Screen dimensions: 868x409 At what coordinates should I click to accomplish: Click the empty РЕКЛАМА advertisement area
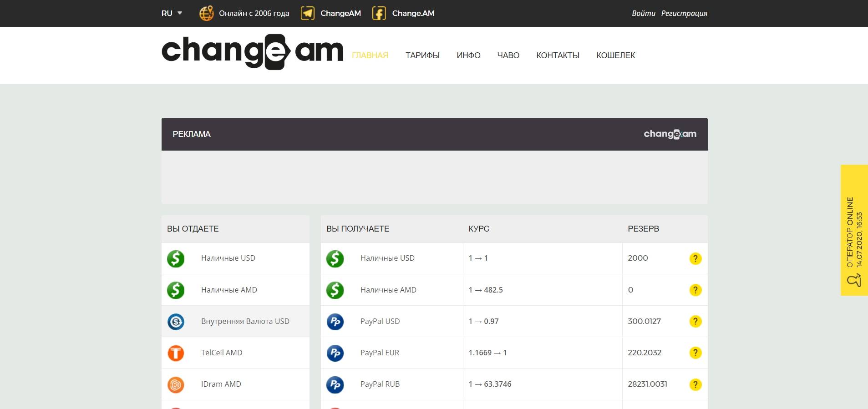[x=435, y=177]
